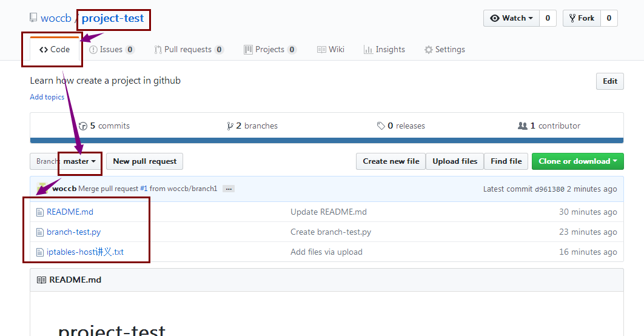Edit the repository description

610,81
